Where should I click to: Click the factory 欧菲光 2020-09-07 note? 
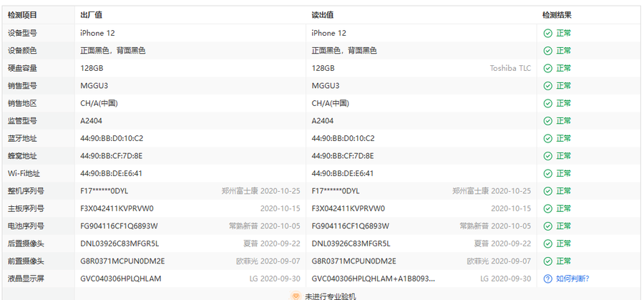pos(268,261)
